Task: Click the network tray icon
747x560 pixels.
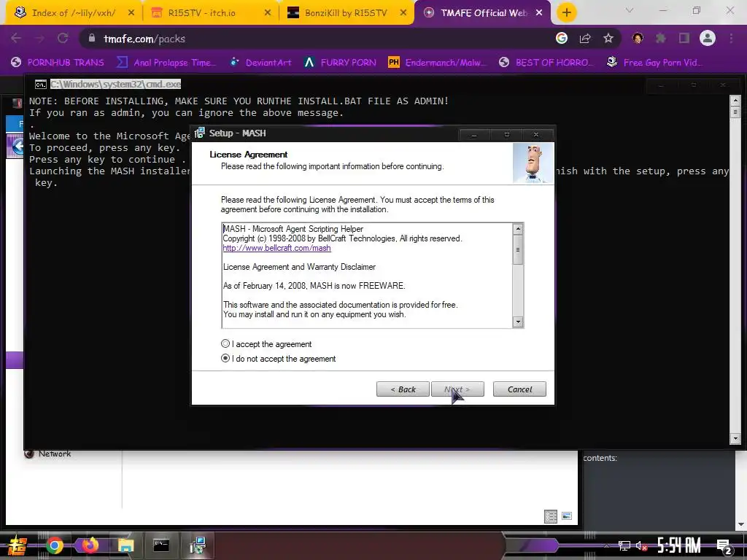Action: click(624, 546)
